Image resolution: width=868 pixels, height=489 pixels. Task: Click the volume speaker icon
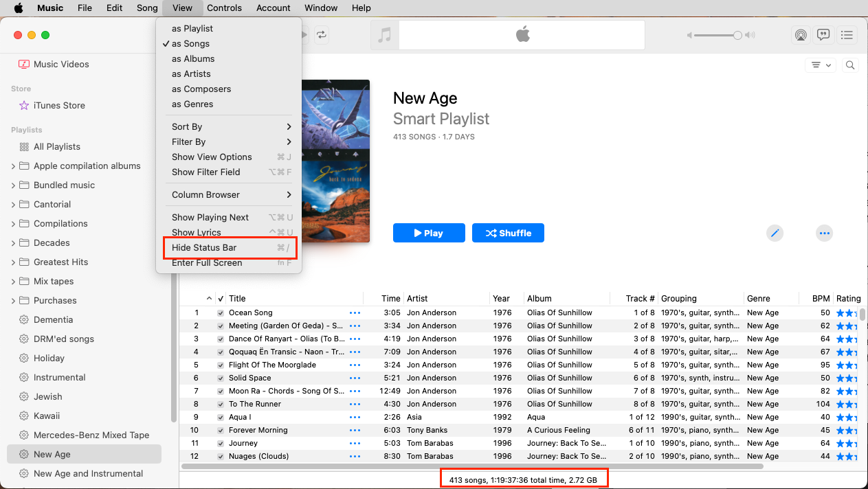tap(750, 35)
